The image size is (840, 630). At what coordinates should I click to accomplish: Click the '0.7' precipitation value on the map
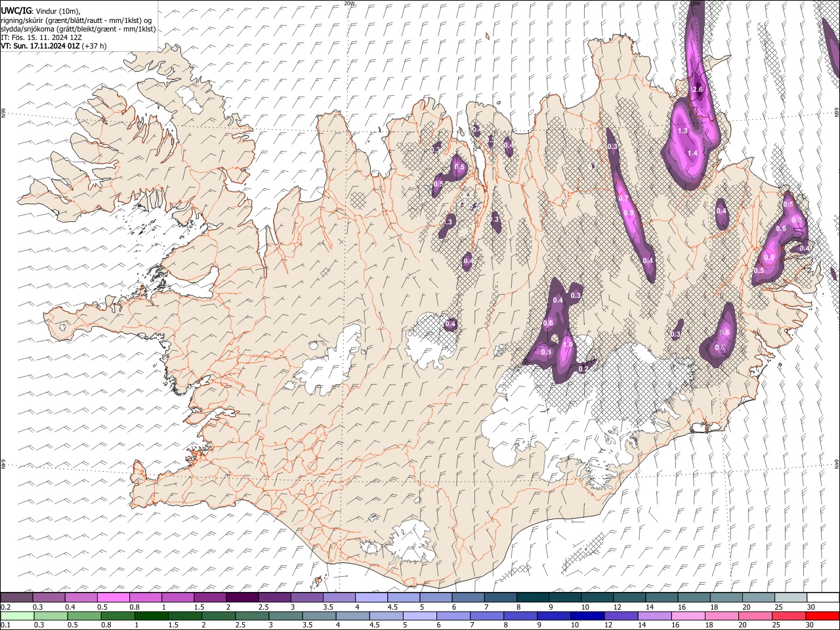(x=623, y=199)
